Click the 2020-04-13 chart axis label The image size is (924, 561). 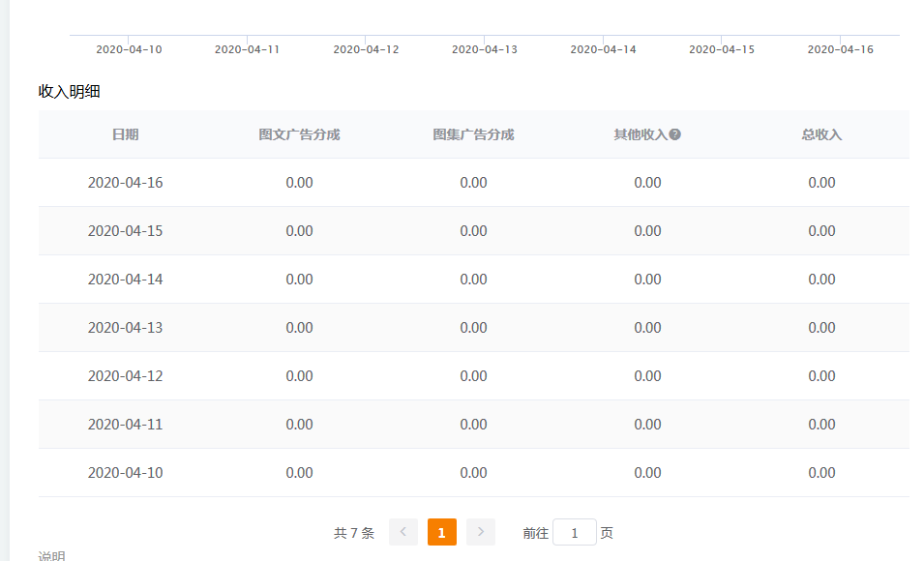pos(485,49)
